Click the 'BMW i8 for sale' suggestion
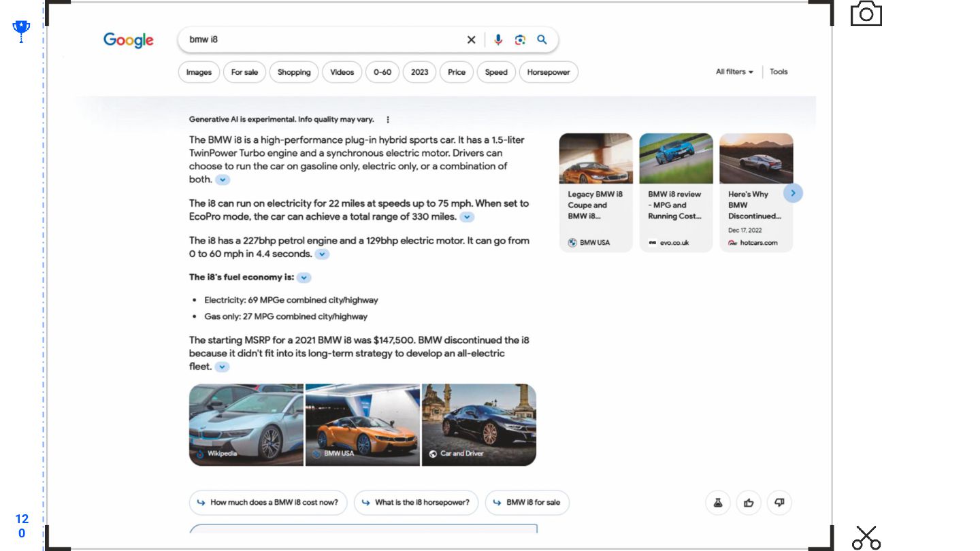The height and width of the screenshot is (551, 980). click(x=527, y=503)
